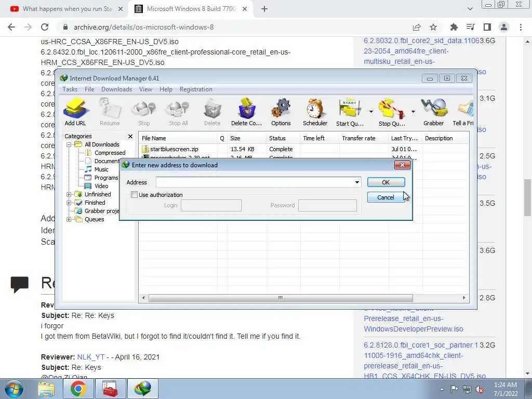The width and height of the screenshot is (532, 399).
Task: Open the View menu
Action: click(x=145, y=89)
